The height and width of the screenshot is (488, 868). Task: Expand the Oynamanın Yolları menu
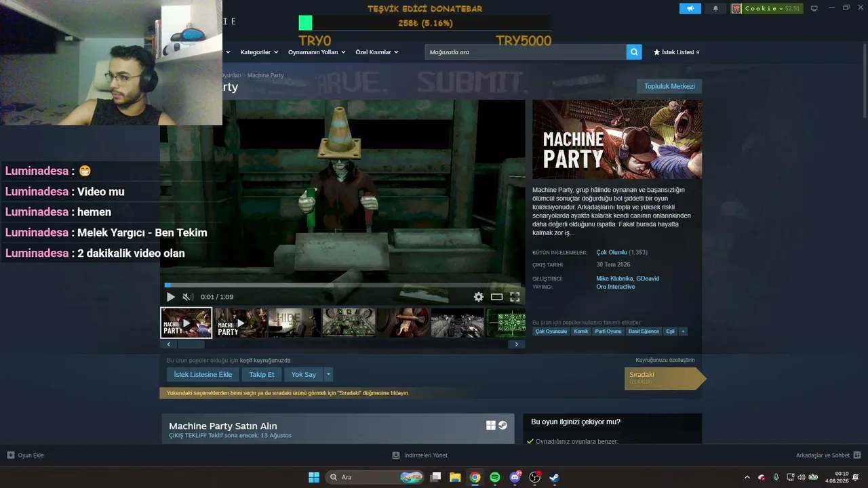317,52
